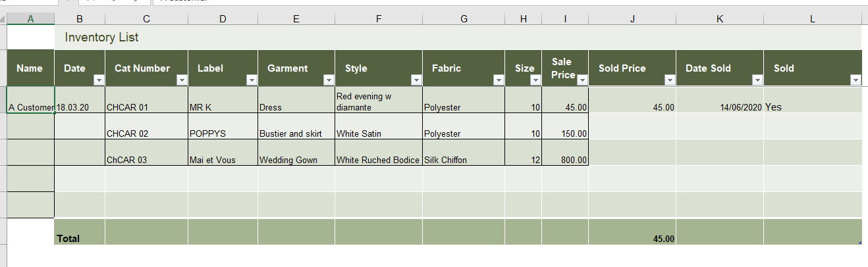This screenshot has width=868, height=267.
Task: Click the Wedding Gown garment cell
Action: pos(296,160)
